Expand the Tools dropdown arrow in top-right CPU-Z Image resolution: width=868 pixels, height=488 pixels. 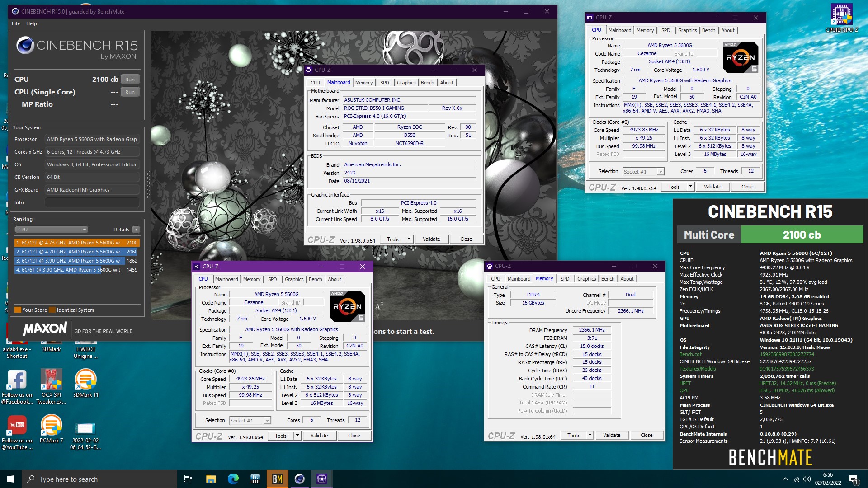click(x=690, y=187)
